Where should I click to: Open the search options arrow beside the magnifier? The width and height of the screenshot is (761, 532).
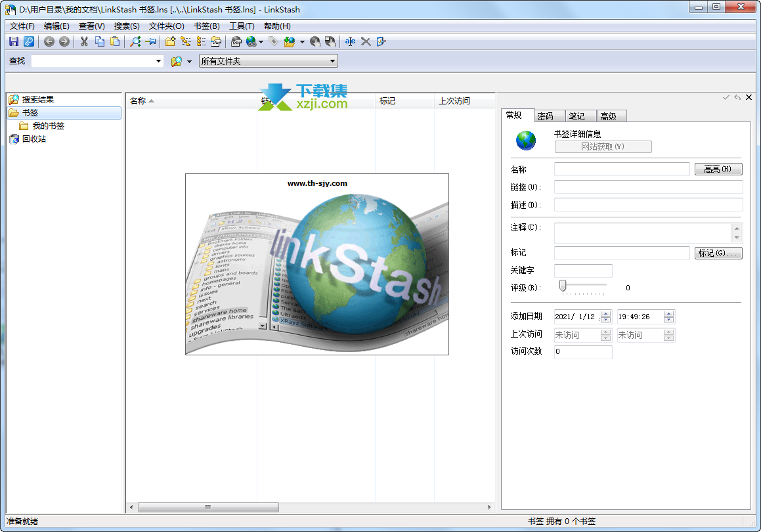tap(189, 61)
